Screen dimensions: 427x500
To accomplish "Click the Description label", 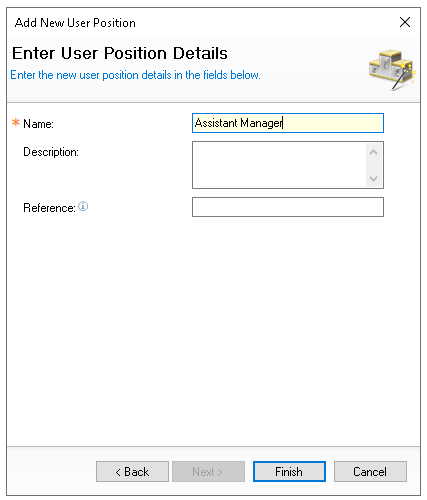I will click(51, 152).
